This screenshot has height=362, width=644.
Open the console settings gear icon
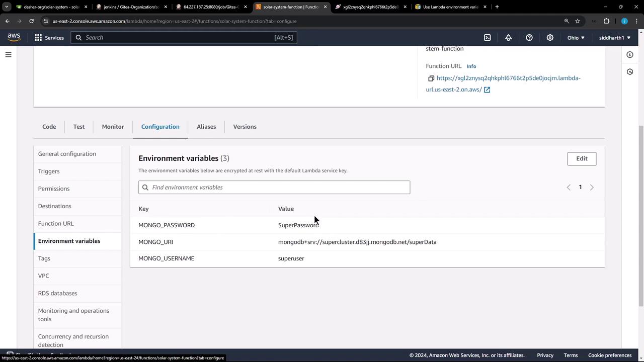pyautogui.click(x=550, y=38)
